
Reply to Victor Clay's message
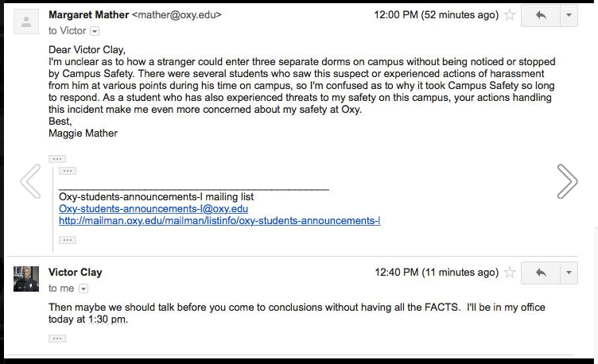[541, 273]
